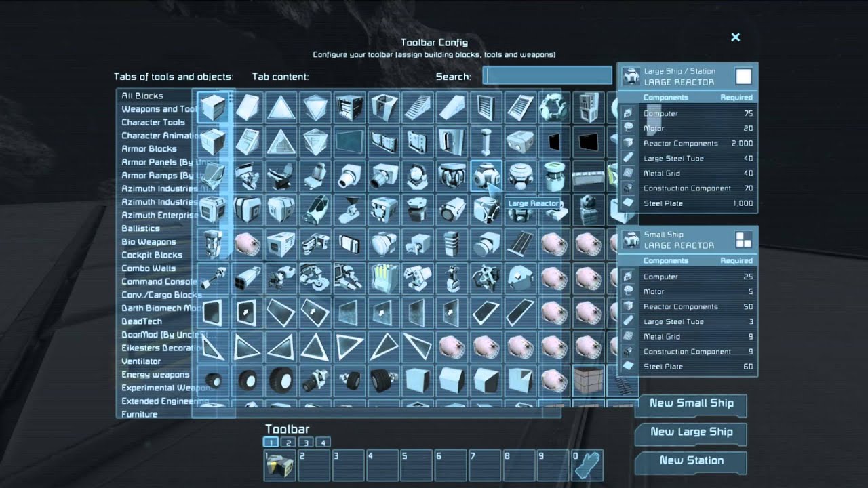Close the Toolbar Config screen
The image size is (868, 488).
(x=735, y=37)
